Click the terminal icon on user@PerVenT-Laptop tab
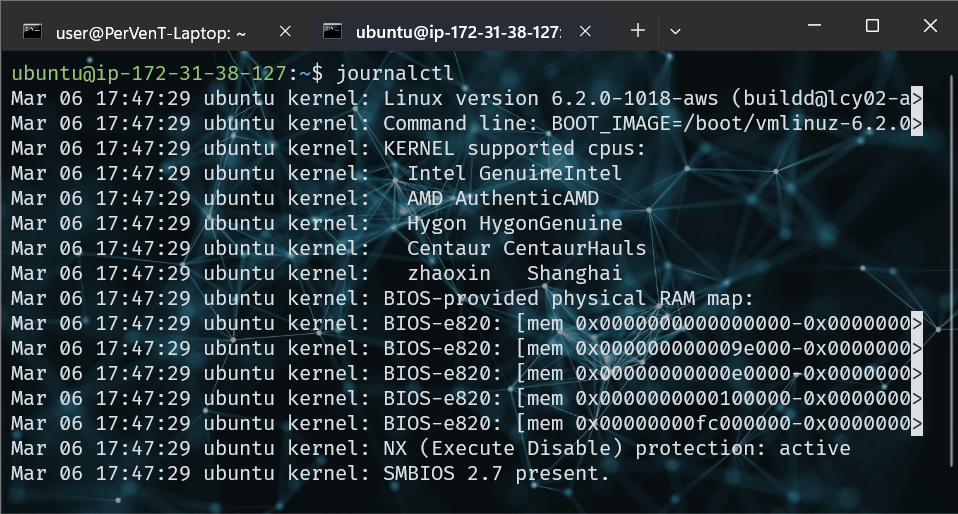 tap(32, 32)
